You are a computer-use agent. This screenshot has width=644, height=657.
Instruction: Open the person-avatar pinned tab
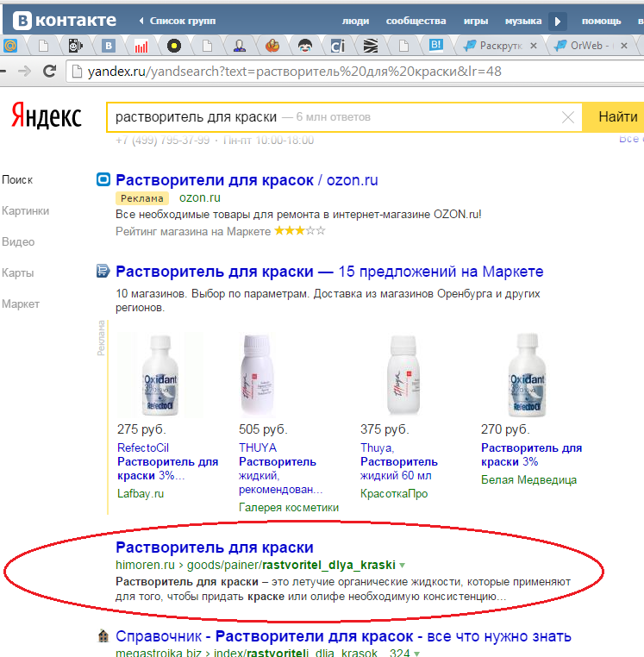tap(240, 45)
